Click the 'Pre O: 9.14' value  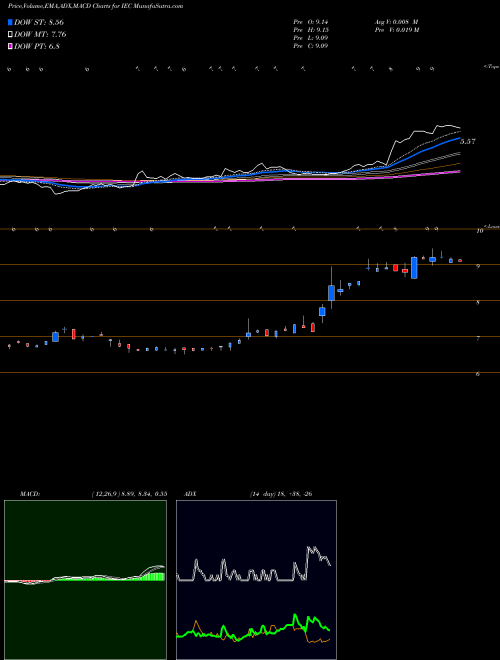[311, 22]
